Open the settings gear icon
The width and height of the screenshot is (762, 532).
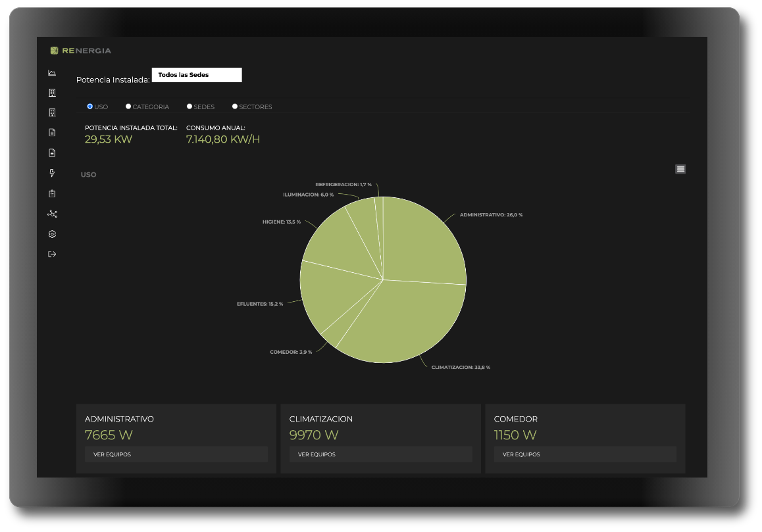(52, 234)
